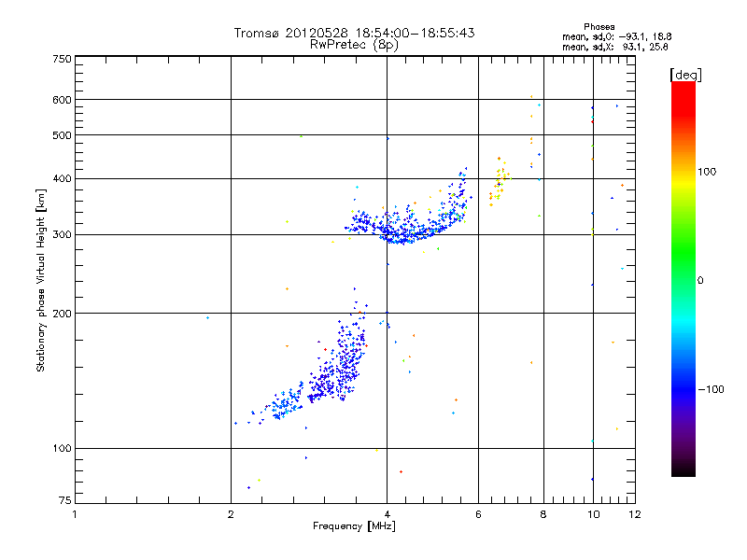Click the y-axis '75' tick label
Screen dimensions: 747x560
pyautogui.click(x=65, y=500)
